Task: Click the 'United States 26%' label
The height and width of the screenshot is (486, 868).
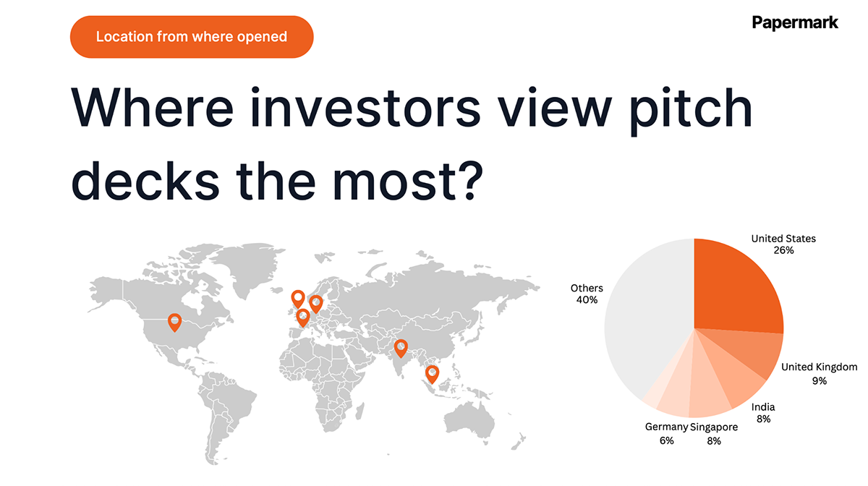Action: [783, 244]
